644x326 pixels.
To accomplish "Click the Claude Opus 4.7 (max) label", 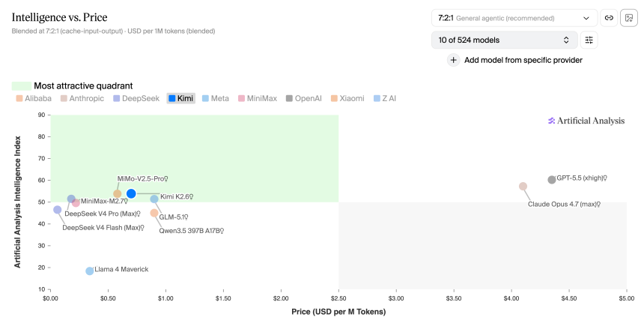I will pyautogui.click(x=565, y=205).
